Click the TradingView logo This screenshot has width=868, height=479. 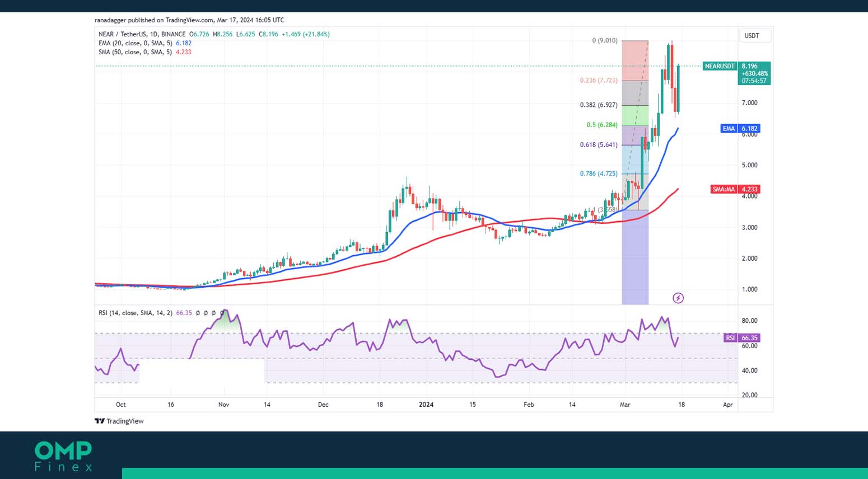click(119, 421)
